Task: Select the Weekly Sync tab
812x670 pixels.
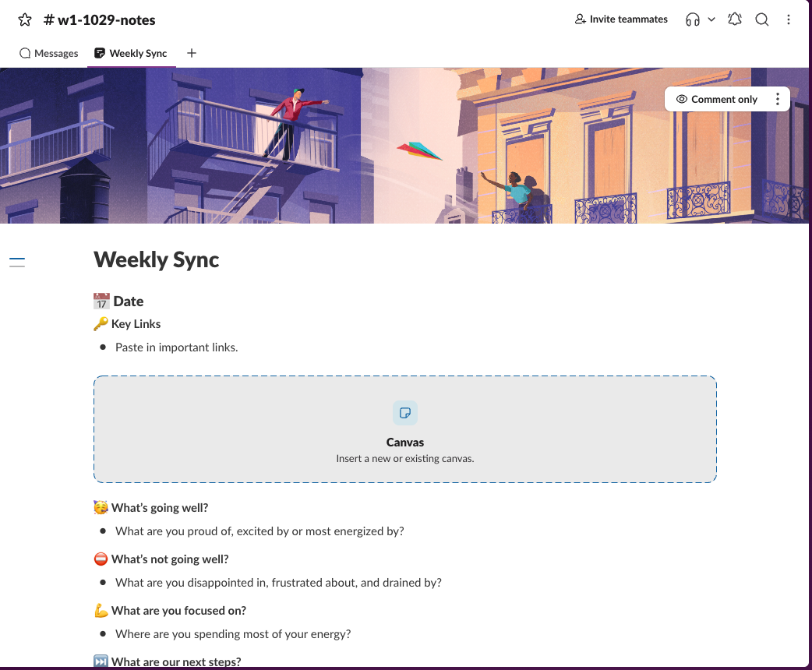Action: pyautogui.click(x=131, y=53)
